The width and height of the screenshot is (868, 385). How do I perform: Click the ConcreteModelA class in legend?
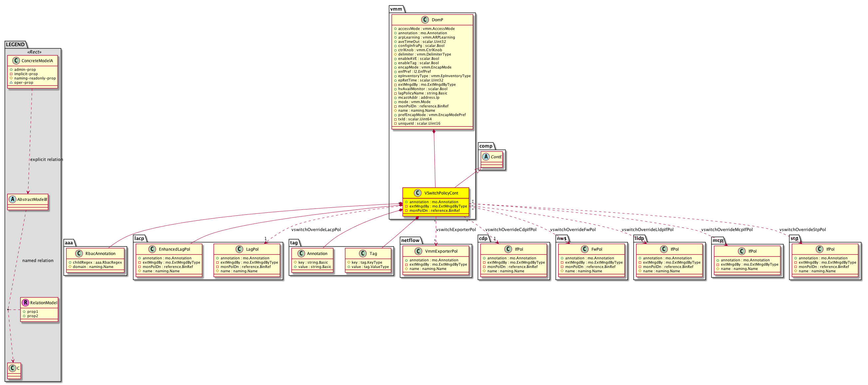pos(37,61)
